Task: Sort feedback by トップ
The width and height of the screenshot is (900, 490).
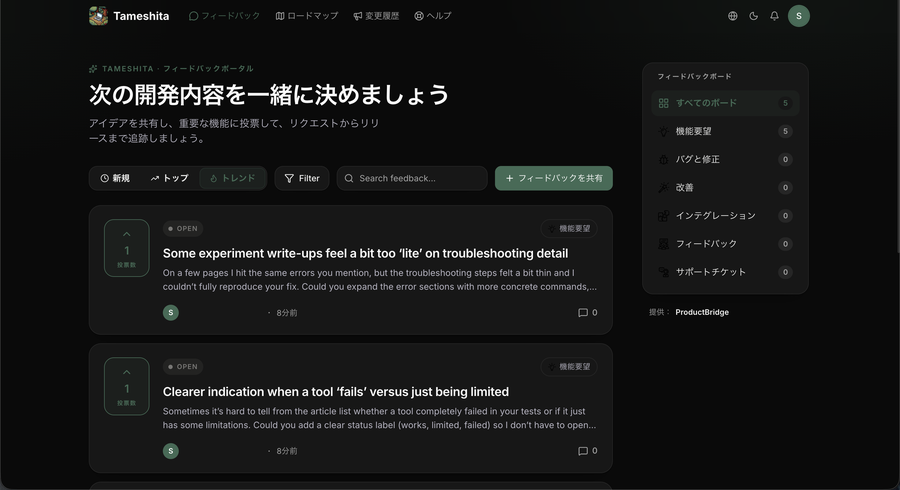Action: coord(169,178)
